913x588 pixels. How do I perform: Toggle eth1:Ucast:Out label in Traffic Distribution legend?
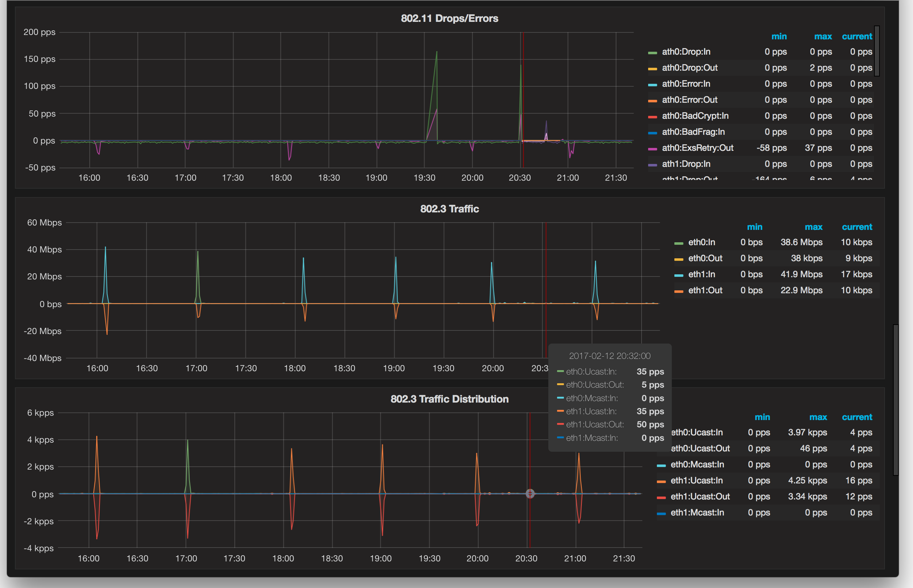point(700,496)
